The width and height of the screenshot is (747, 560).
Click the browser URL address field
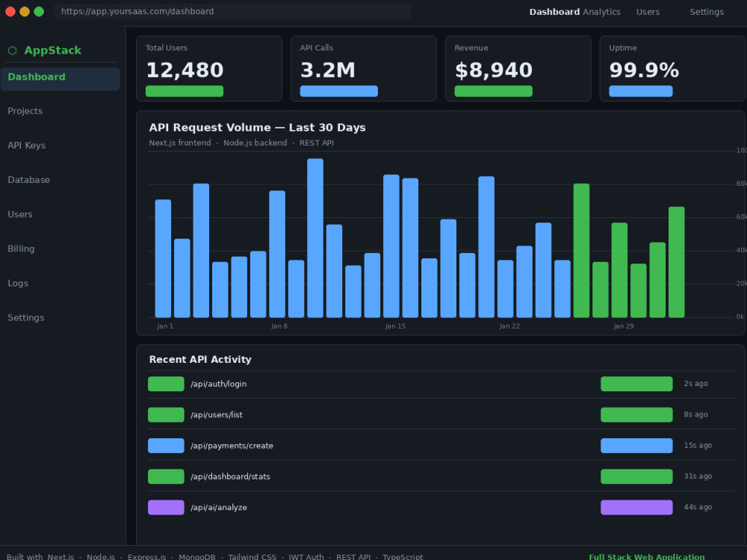(x=232, y=11)
